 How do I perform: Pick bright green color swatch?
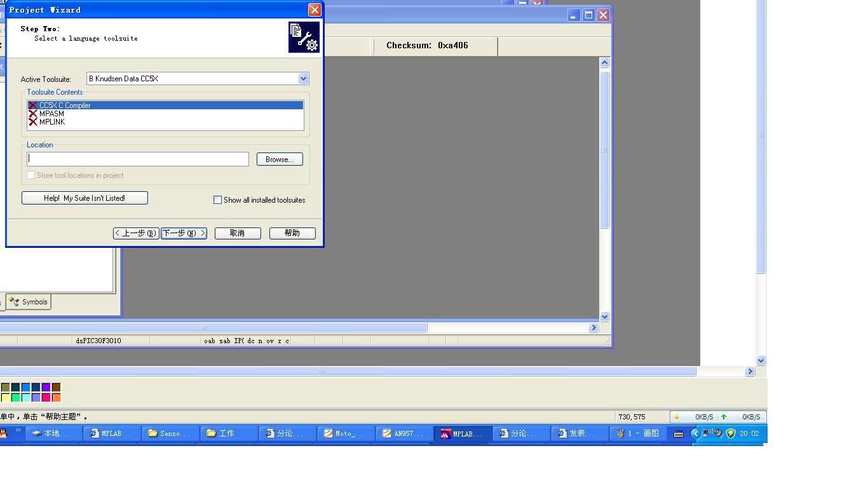pos(15,398)
